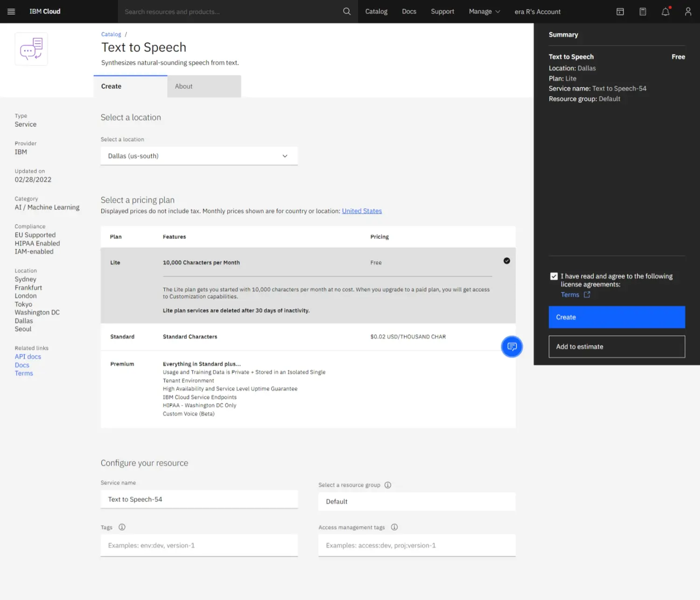Click info icon next to resource group

point(388,485)
